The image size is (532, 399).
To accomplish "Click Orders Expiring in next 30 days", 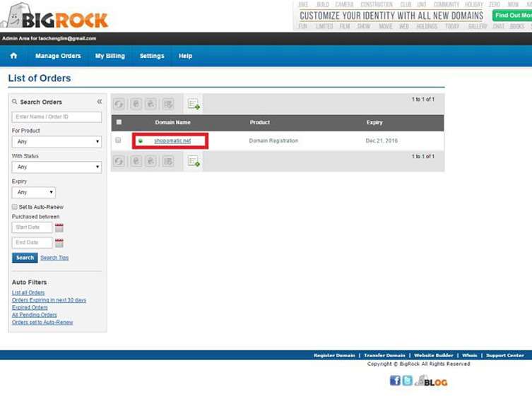I will pos(49,300).
